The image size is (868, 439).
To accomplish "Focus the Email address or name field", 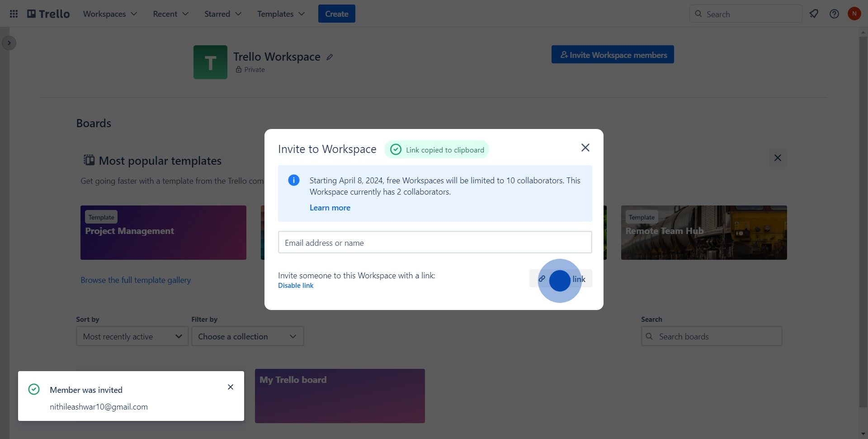I will [x=434, y=243].
